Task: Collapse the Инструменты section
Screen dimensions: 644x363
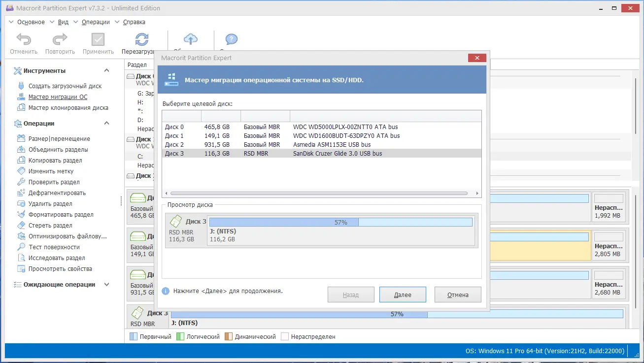Action: pos(106,70)
